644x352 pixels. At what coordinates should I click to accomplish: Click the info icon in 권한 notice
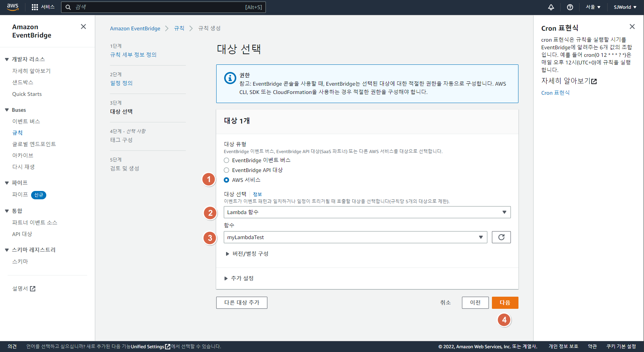(x=230, y=78)
